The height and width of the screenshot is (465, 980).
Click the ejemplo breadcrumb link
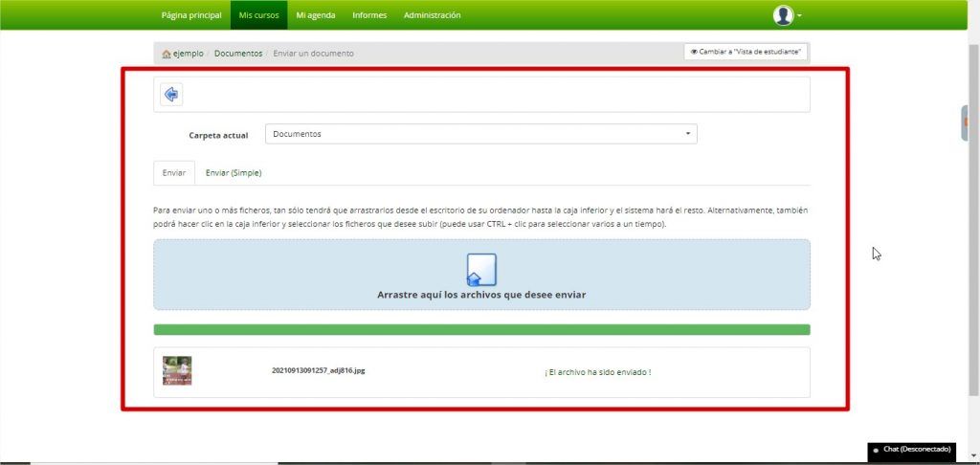(x=189, y=54)
